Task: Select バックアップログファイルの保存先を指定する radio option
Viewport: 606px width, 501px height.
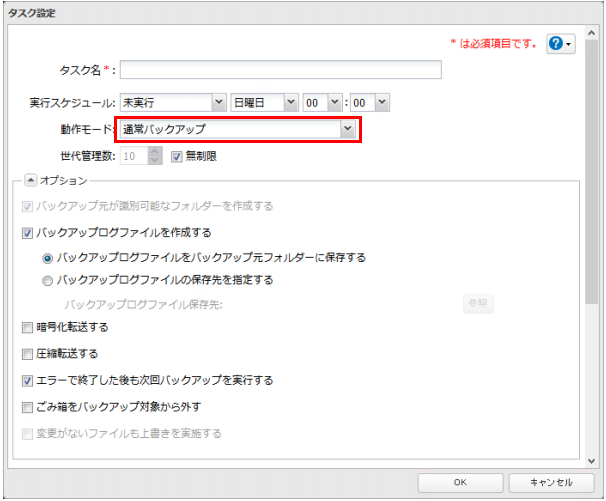Action: 48,280
